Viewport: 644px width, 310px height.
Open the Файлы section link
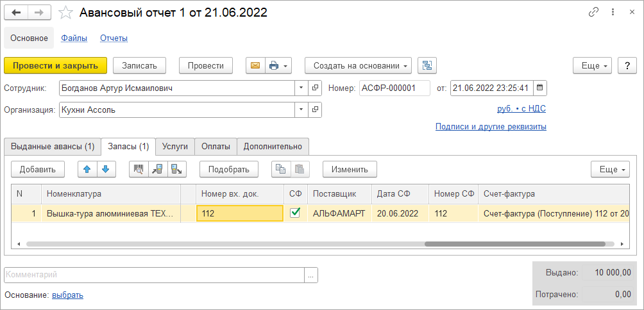pos(74,38)
